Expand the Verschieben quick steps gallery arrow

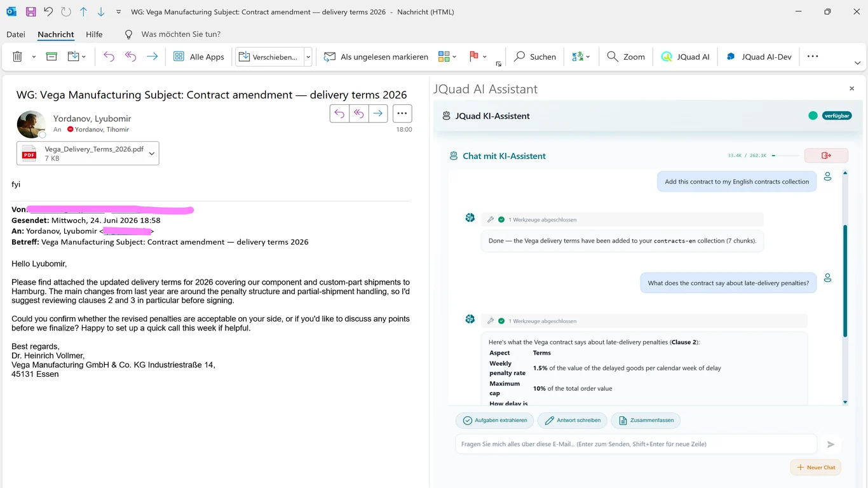(308, 57)
